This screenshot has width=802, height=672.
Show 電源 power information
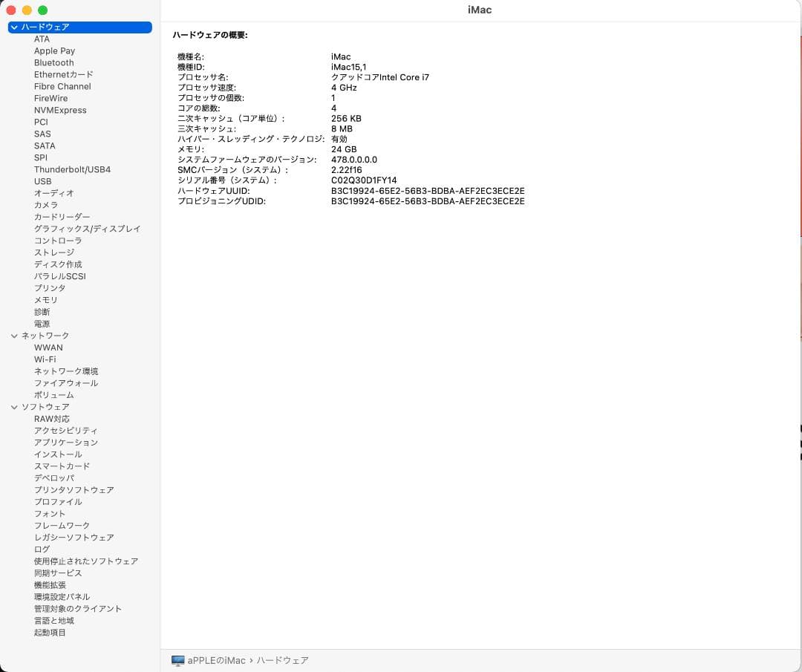coord(42,324)
